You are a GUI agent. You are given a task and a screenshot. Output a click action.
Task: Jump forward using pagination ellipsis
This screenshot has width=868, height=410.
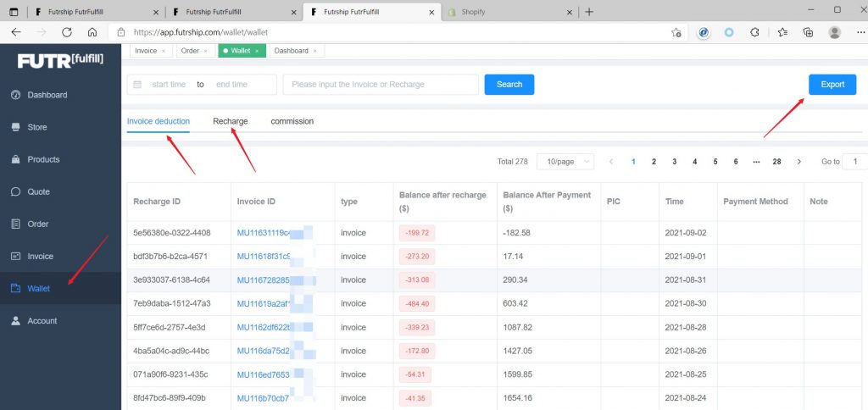pos(756,162)
